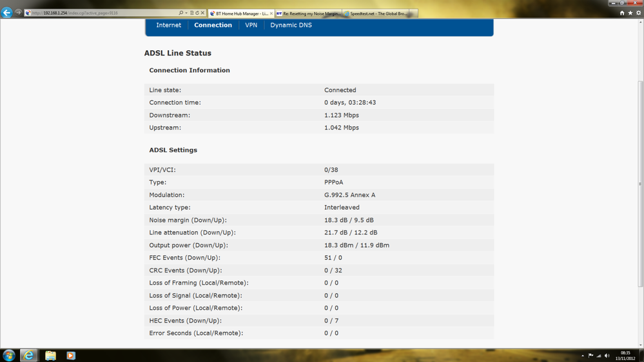The image size is (644, 362).
Task: Stop loading with the address bar X icon
Action: click(x=202, y=13)
